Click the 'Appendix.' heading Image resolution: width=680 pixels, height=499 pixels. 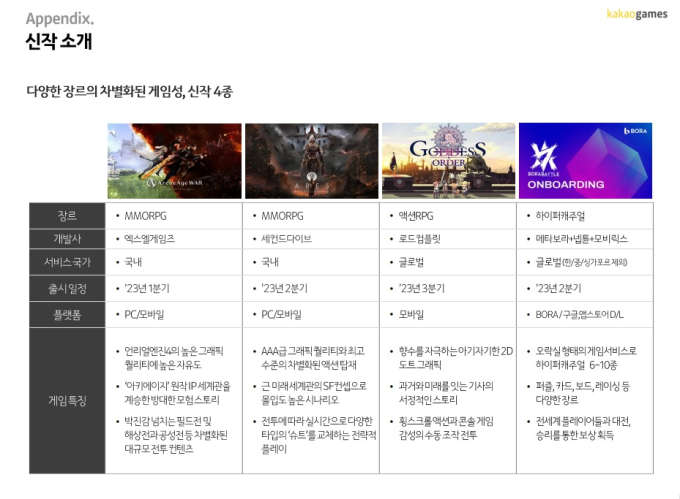60,19
